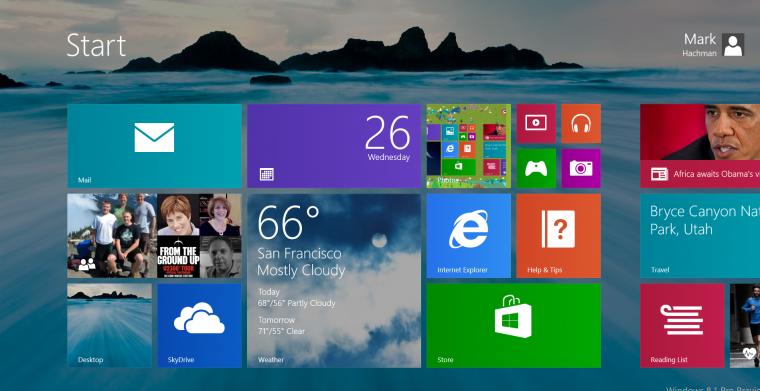
Task: Open the Weather tile for San Francisco
Action: coord(334,281)
